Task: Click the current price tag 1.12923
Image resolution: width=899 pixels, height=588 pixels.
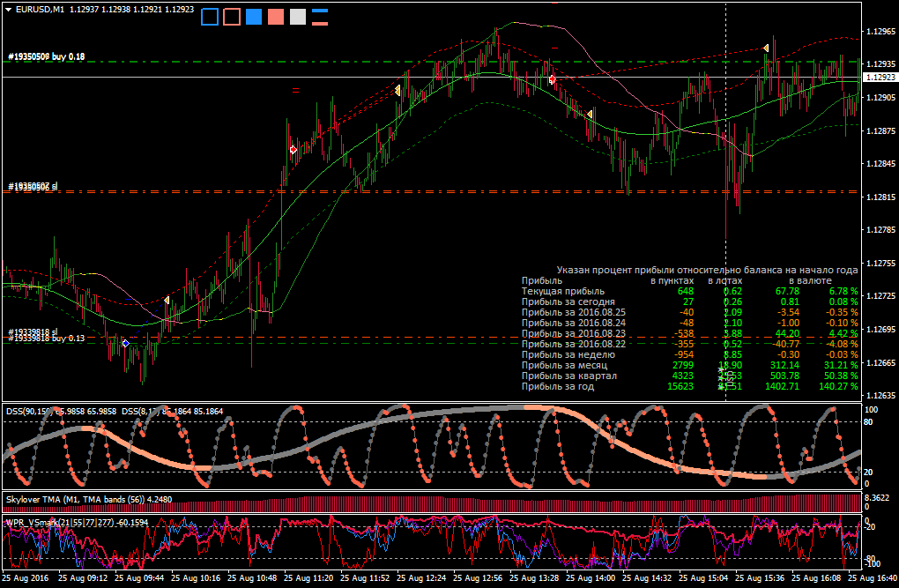Action: pyautogui.click(x=880, y=77)
